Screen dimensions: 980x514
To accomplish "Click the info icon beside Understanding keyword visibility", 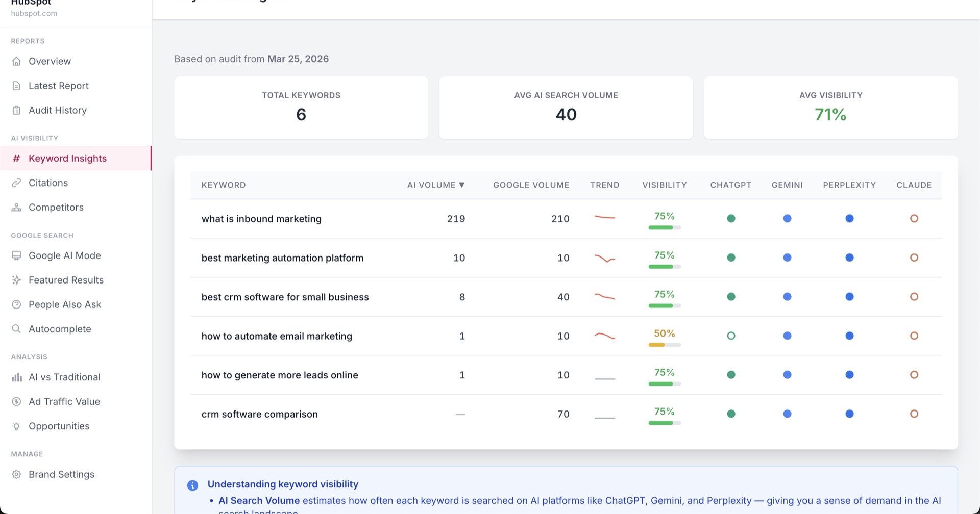I will (192, 485).
